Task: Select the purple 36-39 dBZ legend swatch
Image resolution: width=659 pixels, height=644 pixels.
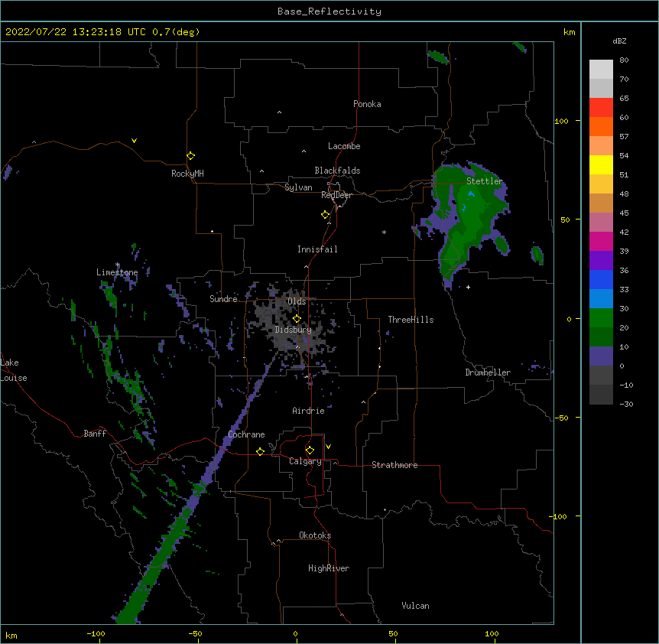Action: [601, 260]
